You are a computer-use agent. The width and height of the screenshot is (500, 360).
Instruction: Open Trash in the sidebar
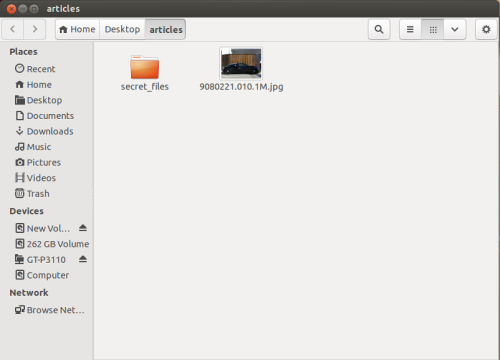click(x=48, y=193)
